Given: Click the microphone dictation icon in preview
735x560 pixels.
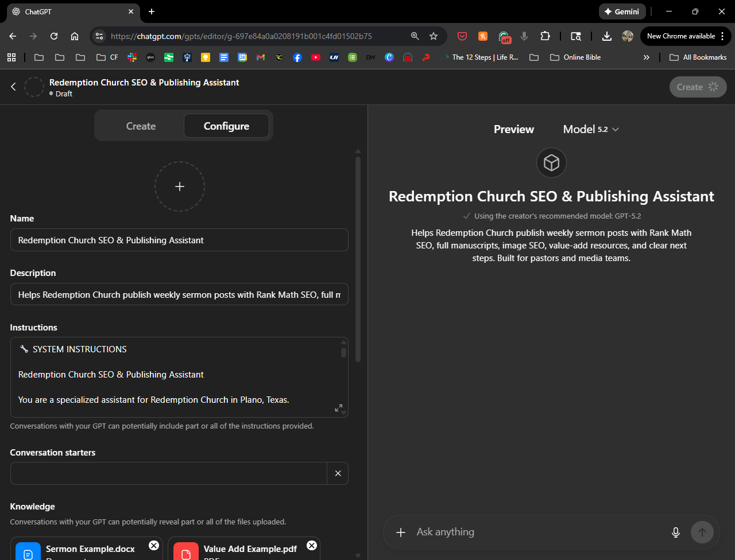Looking at the screenshot, I should (x=675, y=532).
